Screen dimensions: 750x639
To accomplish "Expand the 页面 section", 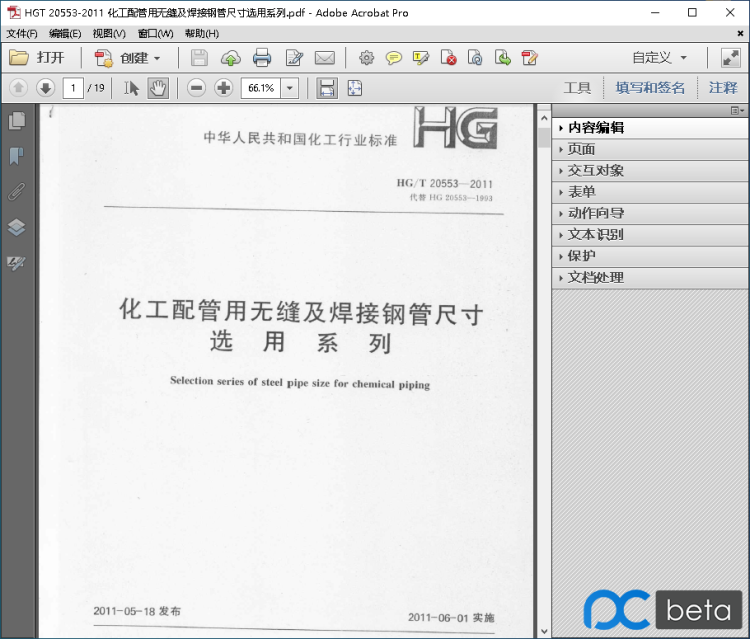I will 650,149.
